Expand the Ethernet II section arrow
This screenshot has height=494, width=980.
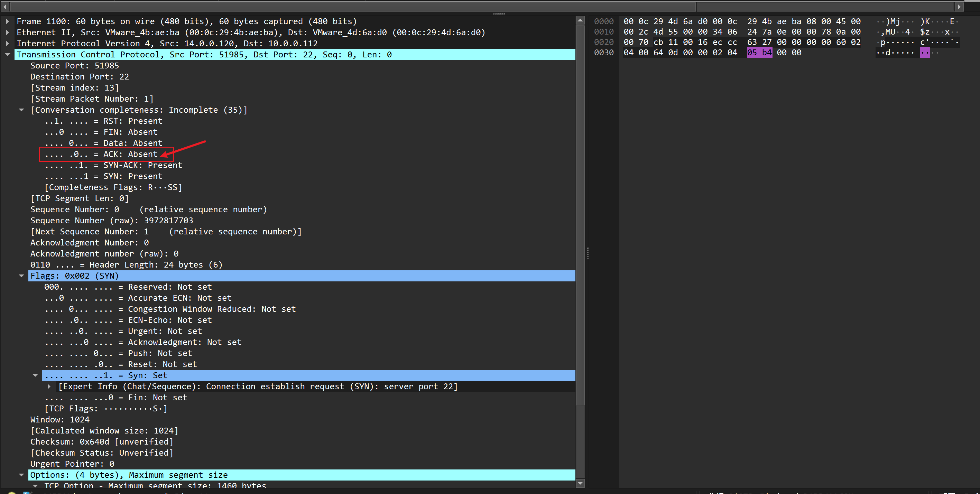(8, 33)
